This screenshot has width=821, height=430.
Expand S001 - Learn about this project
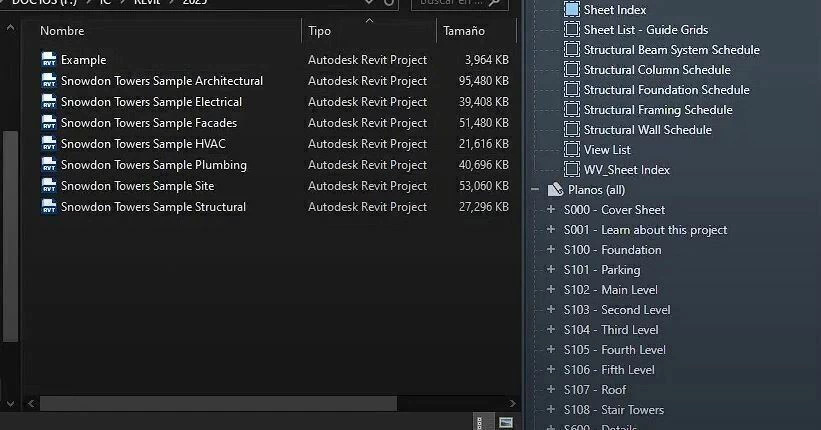[551, 229]
